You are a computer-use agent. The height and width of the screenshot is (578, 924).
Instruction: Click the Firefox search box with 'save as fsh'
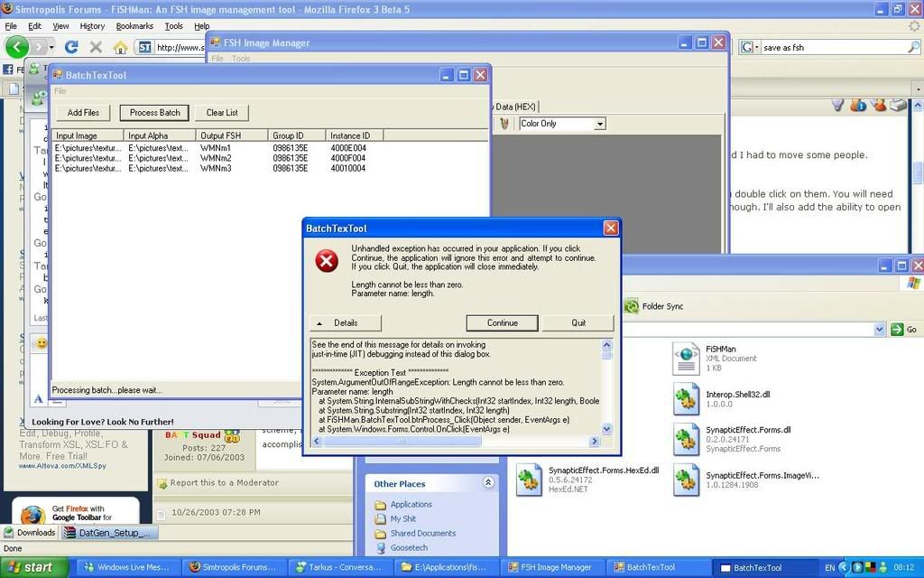pos(833,47)
